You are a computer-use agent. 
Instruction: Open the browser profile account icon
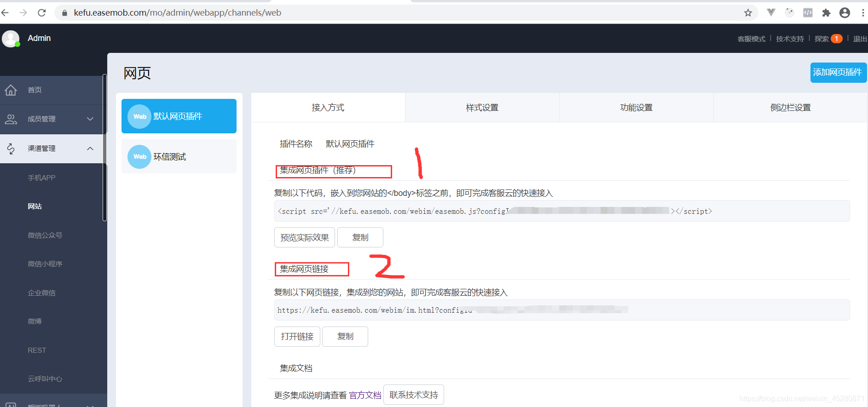pyautogui.click(x=845, y=12)
